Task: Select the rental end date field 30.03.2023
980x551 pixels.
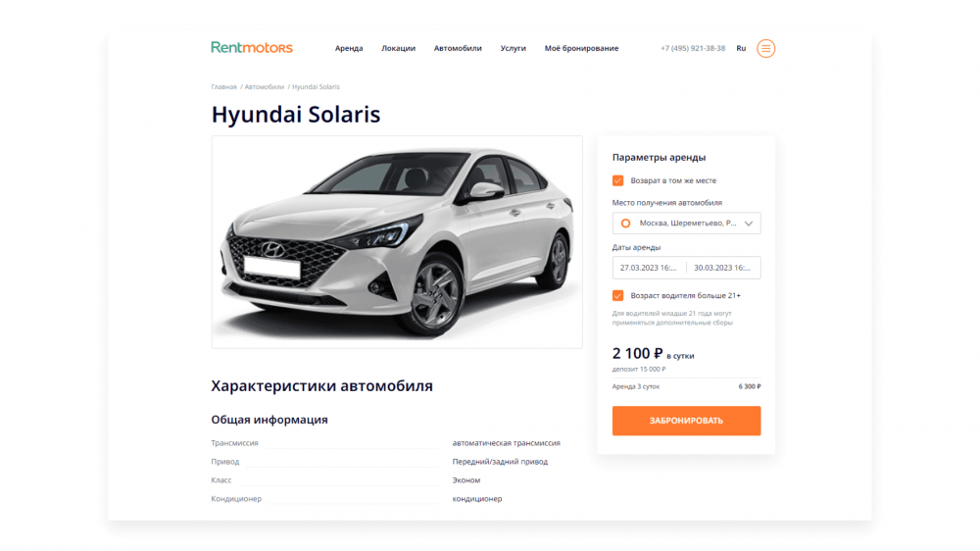Action: pyautogui.click(x=723, y=268)
